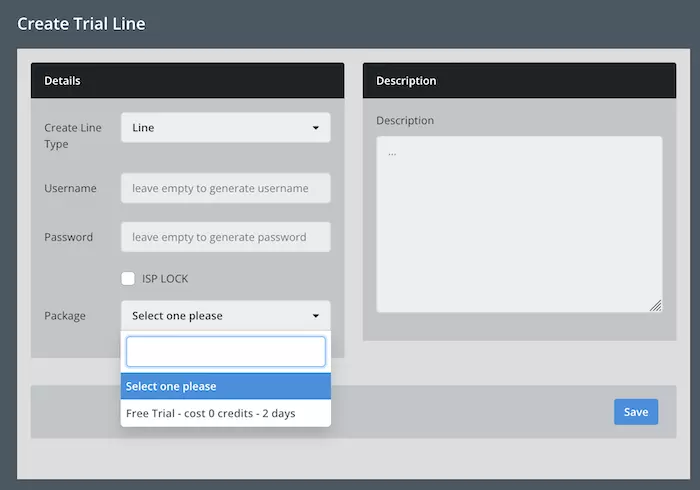Click the Details panel header
700x490 pixels.
[x=187, y=80]
